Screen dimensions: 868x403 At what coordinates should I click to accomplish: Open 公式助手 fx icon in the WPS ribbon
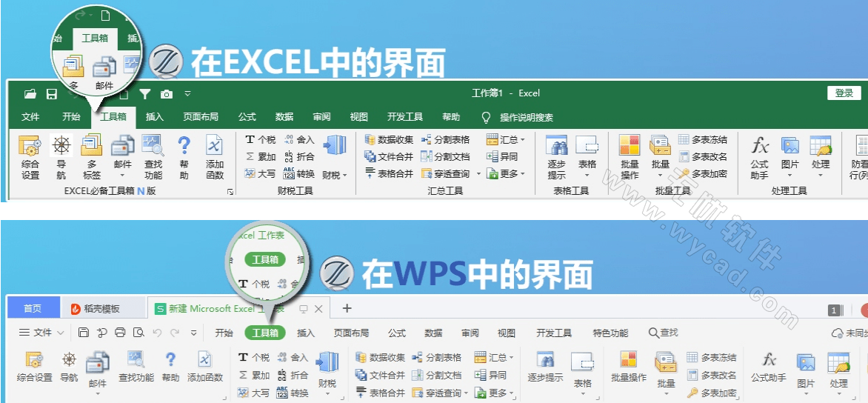point(769,361)
